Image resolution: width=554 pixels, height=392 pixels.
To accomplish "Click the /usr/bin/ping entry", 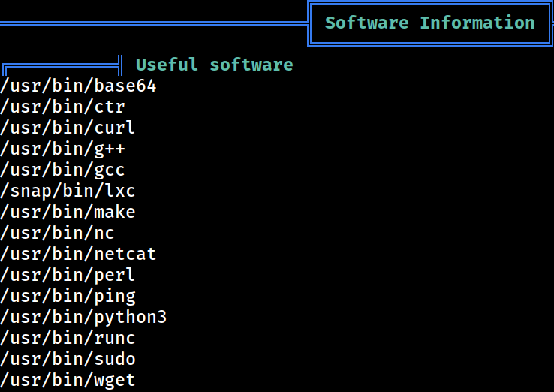I will tap(68, 296).
